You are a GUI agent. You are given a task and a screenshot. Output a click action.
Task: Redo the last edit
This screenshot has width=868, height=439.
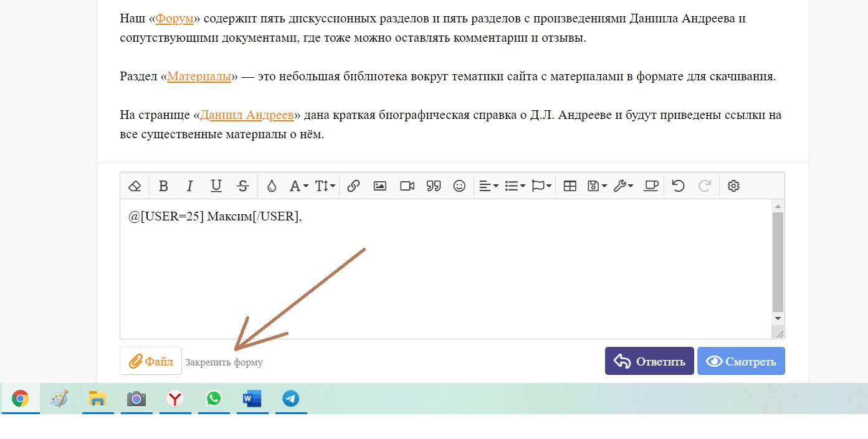(x=705, y=186)
